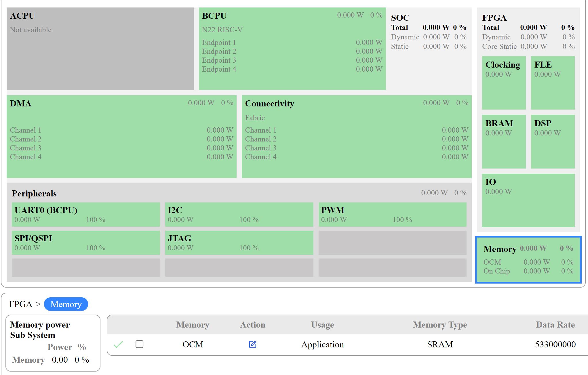Click the FPGA breadcrumb label

[20, 304]
